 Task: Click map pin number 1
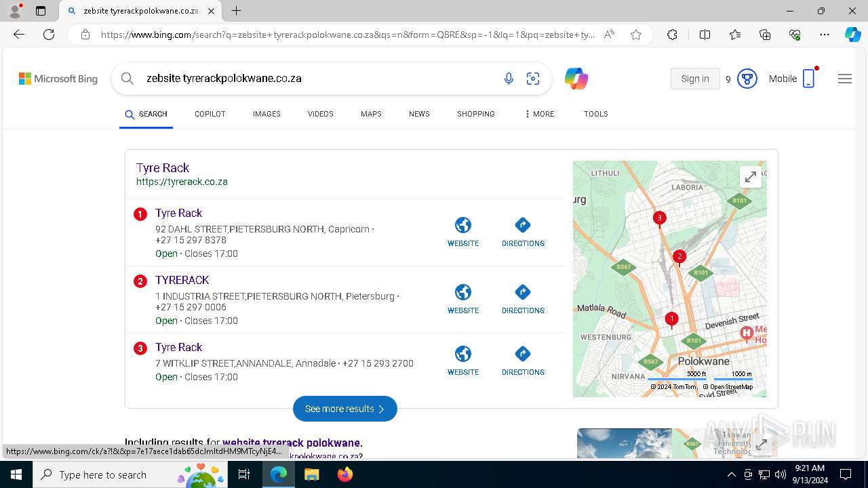pyautogui.click(x=671, y=320)
